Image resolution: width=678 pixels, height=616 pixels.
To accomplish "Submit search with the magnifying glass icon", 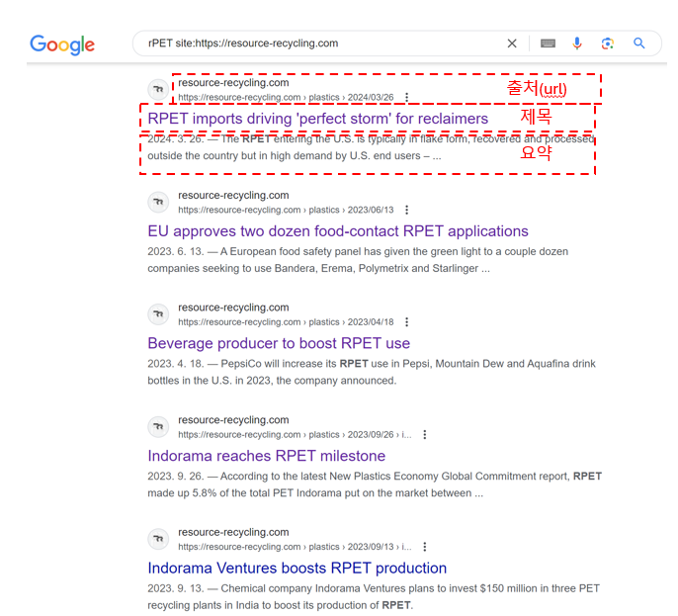I will pos(639,44).
